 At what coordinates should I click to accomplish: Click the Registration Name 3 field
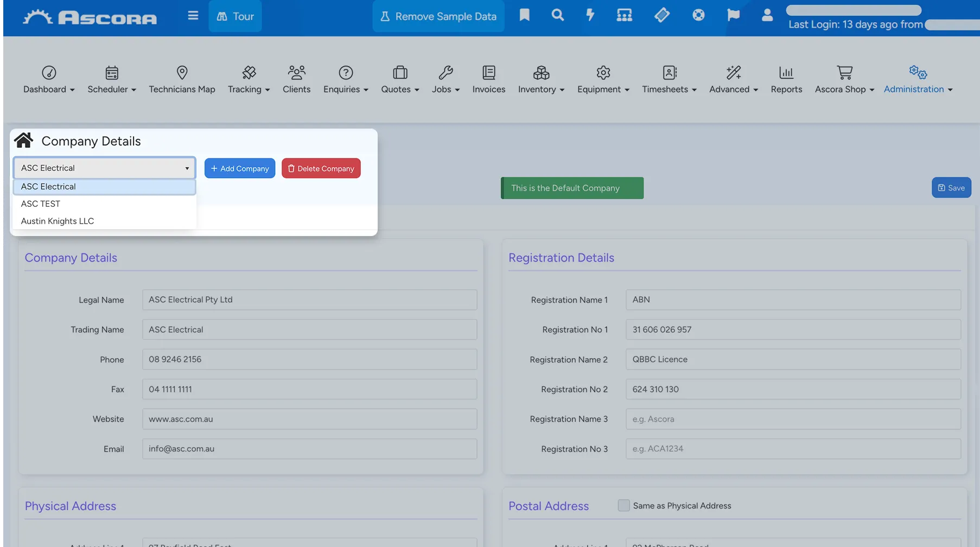tap(793, 419)
